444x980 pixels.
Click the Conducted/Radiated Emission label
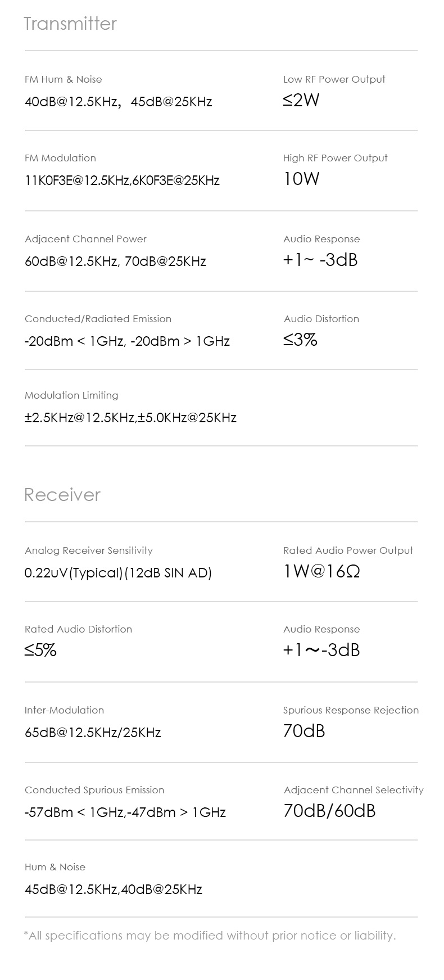98,319
